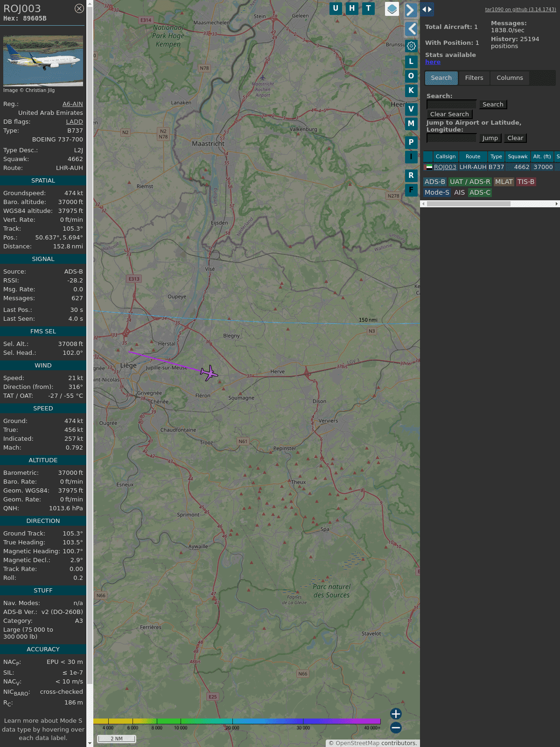Click the horizontal table scrollbar
560x747 pixels.
coord(469,204)
